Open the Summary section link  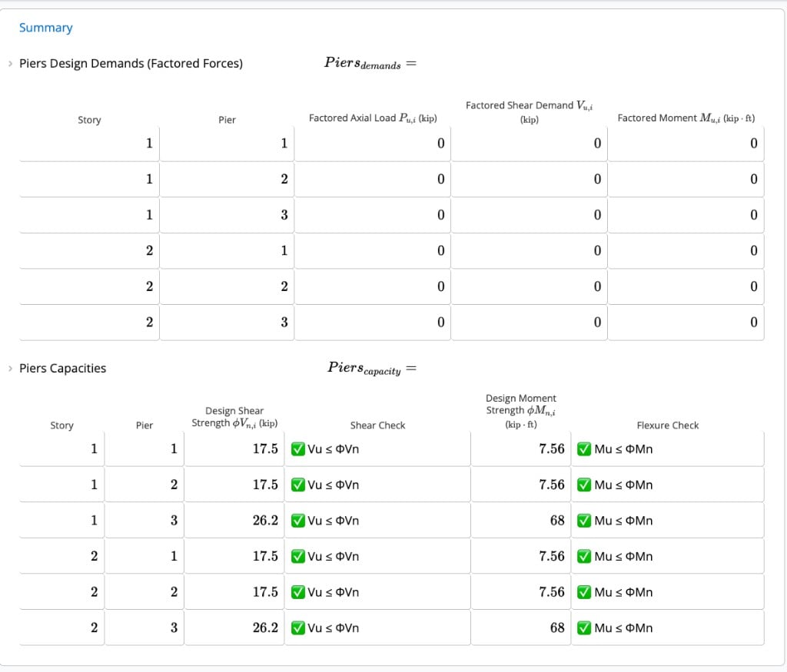45,28
